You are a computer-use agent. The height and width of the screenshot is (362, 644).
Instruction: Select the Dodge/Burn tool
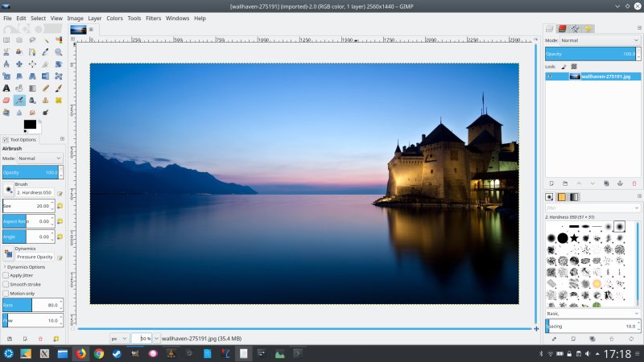tap(46, 113)
